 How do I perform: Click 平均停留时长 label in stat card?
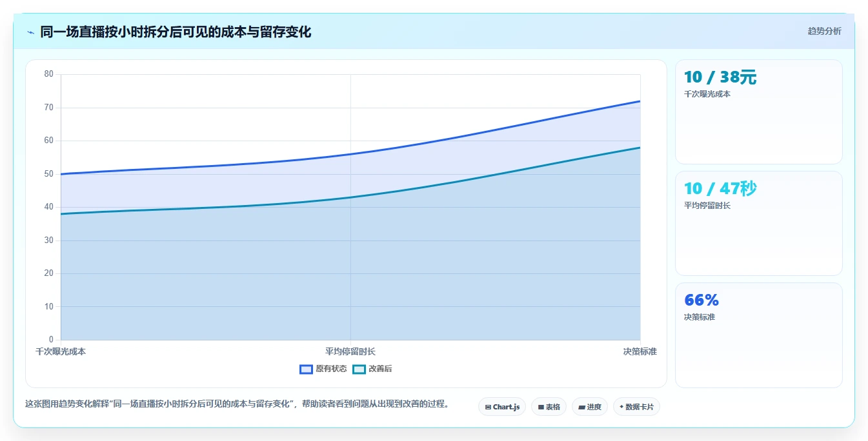707,206
